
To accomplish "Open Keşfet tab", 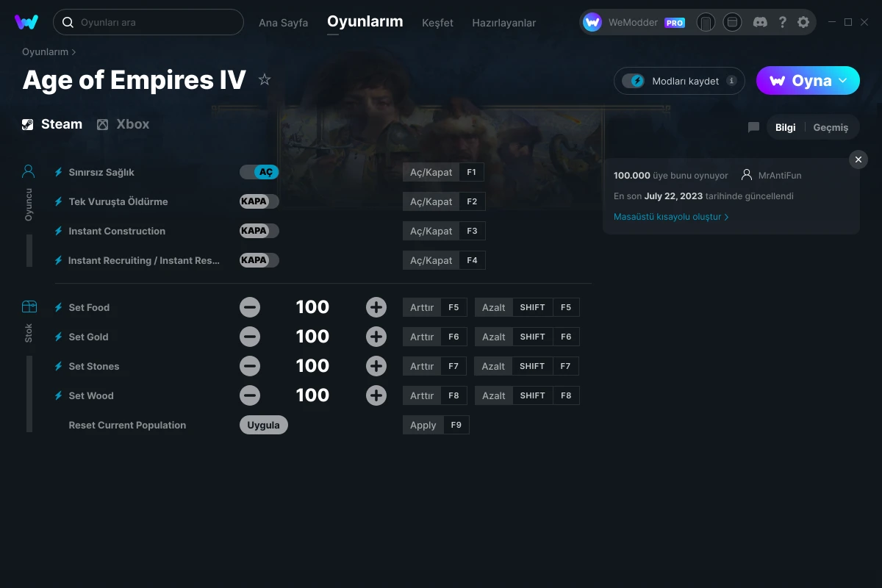I will [x=438, y=23].
